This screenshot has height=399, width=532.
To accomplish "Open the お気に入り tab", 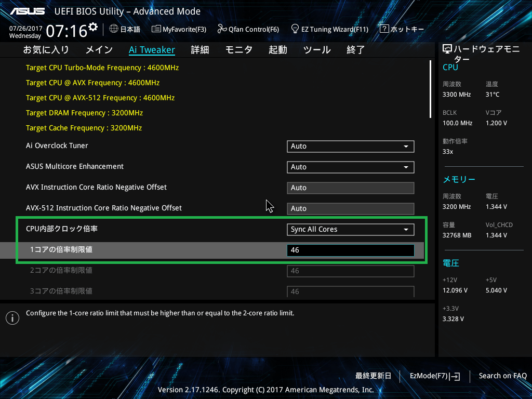I will tap(46, 50).
